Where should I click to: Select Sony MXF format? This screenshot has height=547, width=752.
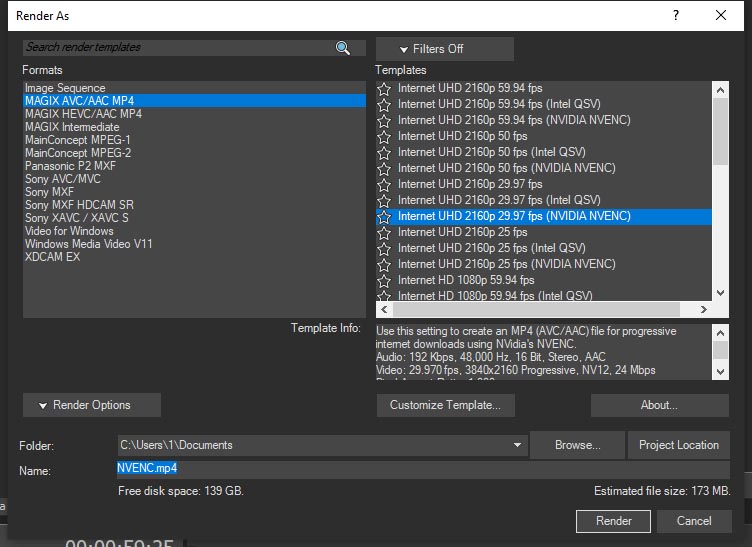tap(194, 191)
